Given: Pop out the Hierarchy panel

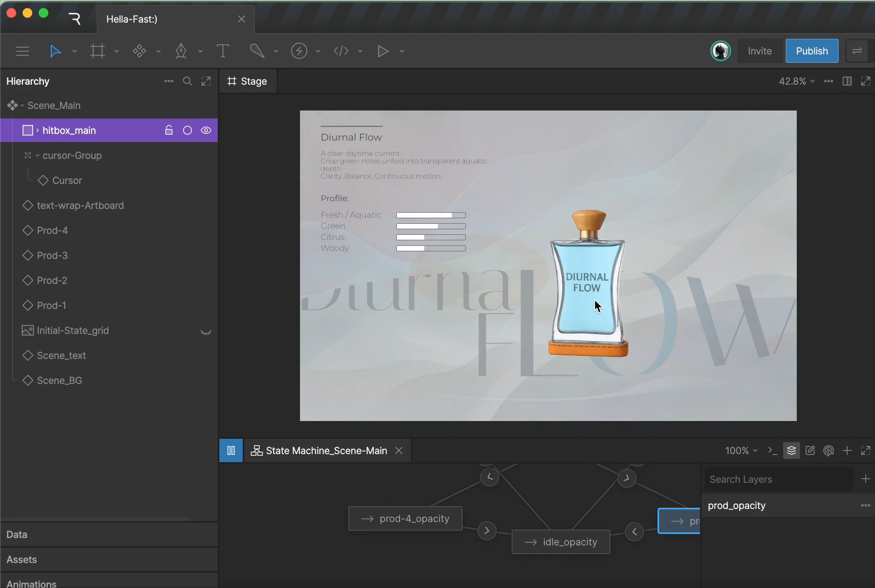Looking at the screenshot, I should click(206, 81).
